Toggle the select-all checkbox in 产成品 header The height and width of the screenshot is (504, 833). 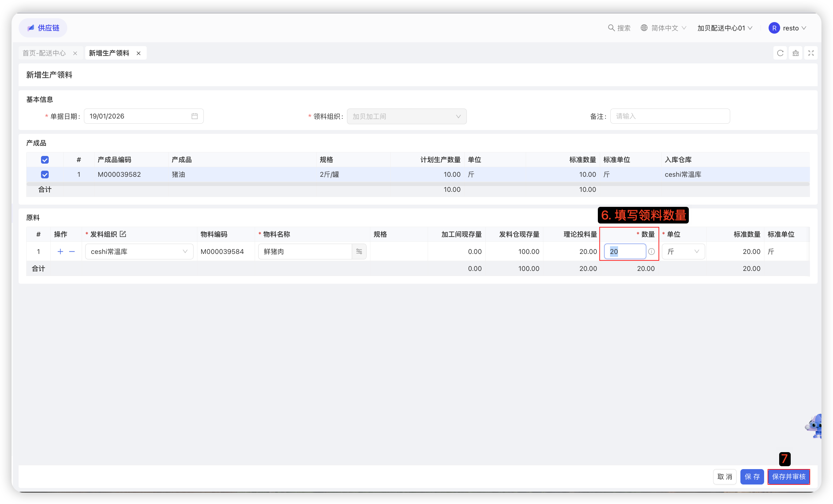click(x=45, y=160)
